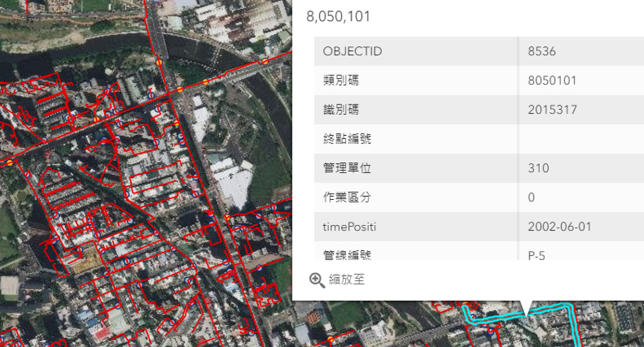Click the zoom-to magnifier icon
This screenshot has height=347, width=644.
point(317,280)
